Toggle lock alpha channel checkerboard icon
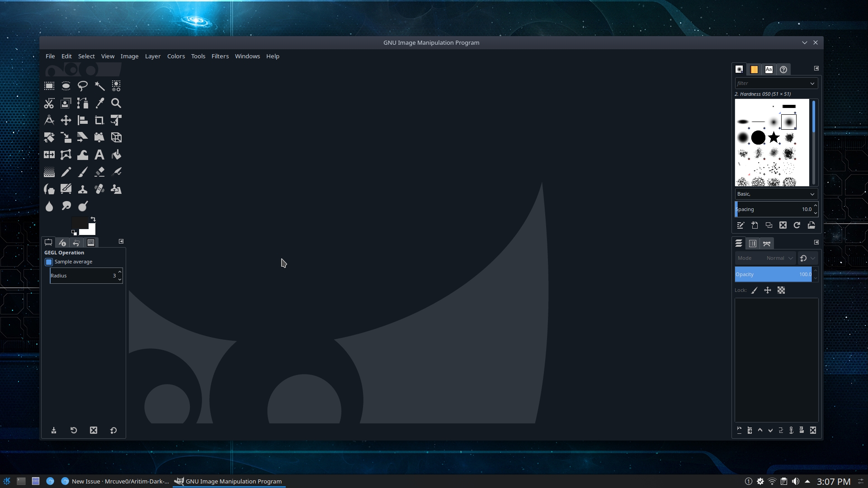Screen dimensions: 868x488 click(x=781, y=290)
